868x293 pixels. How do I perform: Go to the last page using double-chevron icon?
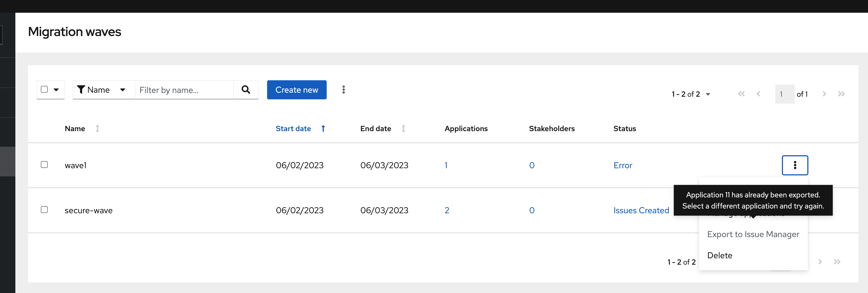click(842, 94)
